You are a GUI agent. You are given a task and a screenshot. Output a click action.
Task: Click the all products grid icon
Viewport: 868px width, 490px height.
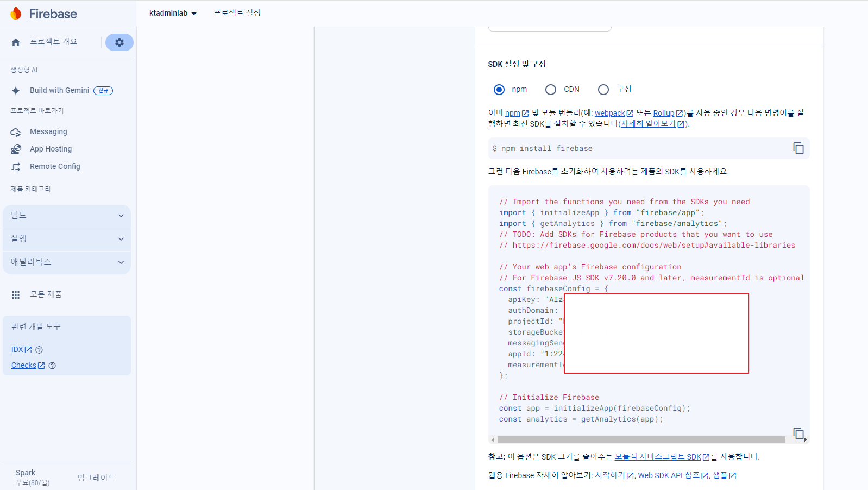tap(16, 294)
